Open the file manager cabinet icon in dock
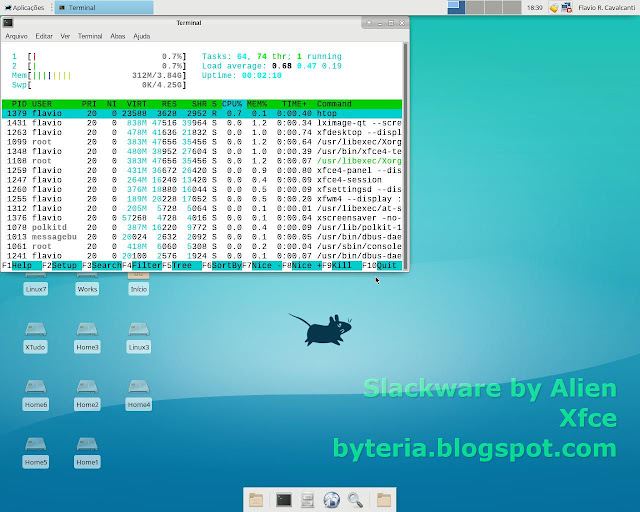This screenshot has width=640, height=512. pos(307,500)
